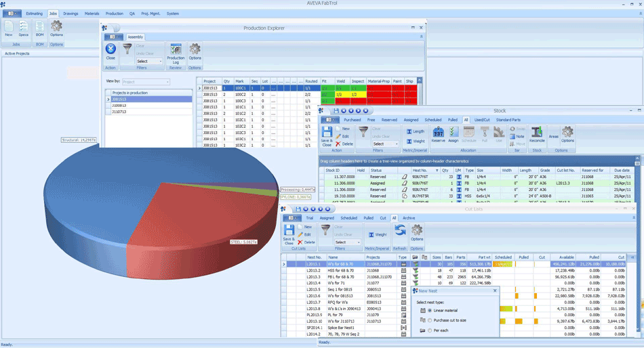Open Areas in Stock window ribbon

554,136
